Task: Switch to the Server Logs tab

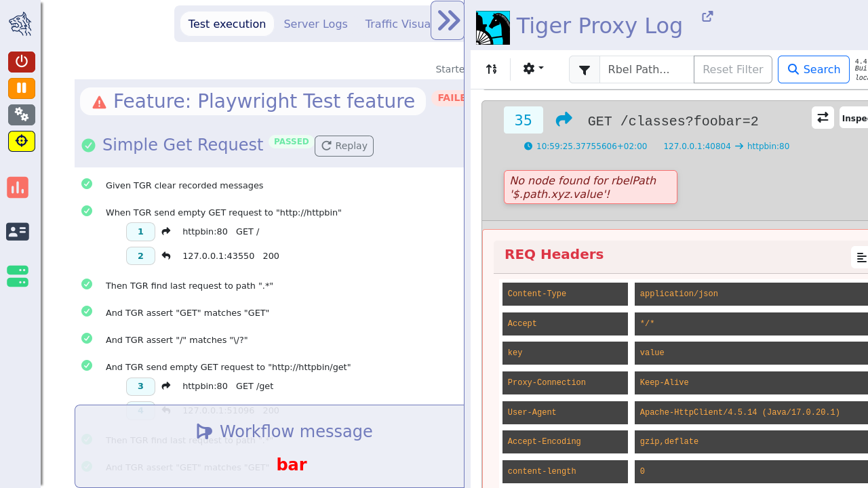Action: point(315,24)
